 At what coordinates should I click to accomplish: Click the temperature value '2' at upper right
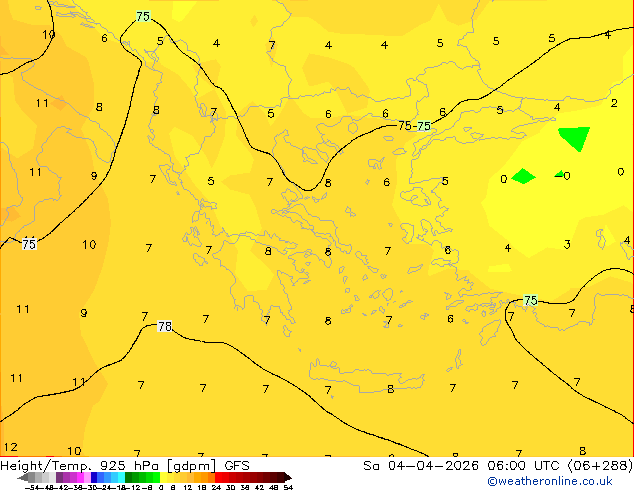(614, 103)
